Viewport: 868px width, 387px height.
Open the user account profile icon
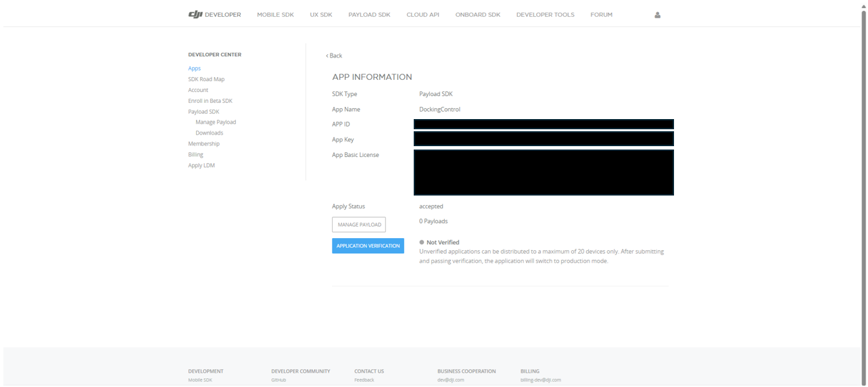coord(657,15)
